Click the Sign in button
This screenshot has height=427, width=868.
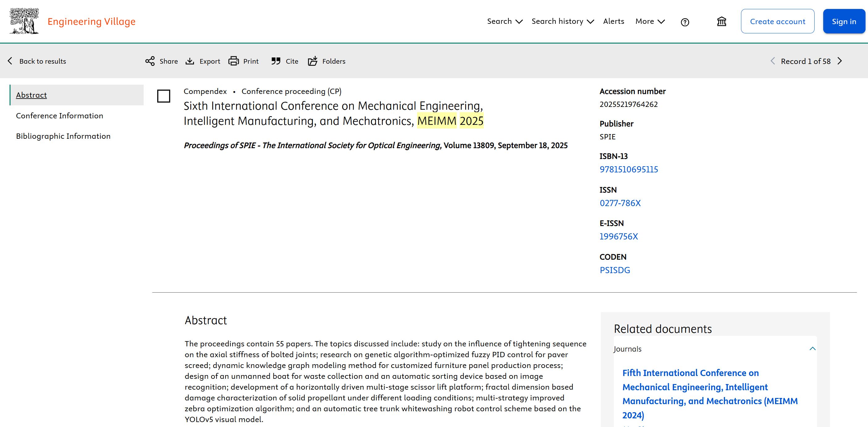pos(844,21)
